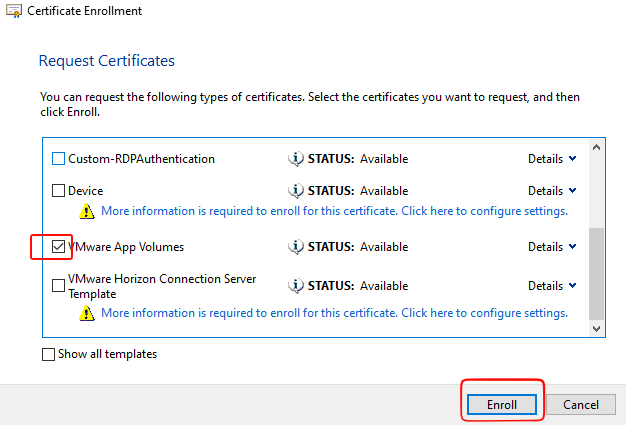Expand Details for the Device certificate
The image size is (626, 426).
(x=552, y=191)
